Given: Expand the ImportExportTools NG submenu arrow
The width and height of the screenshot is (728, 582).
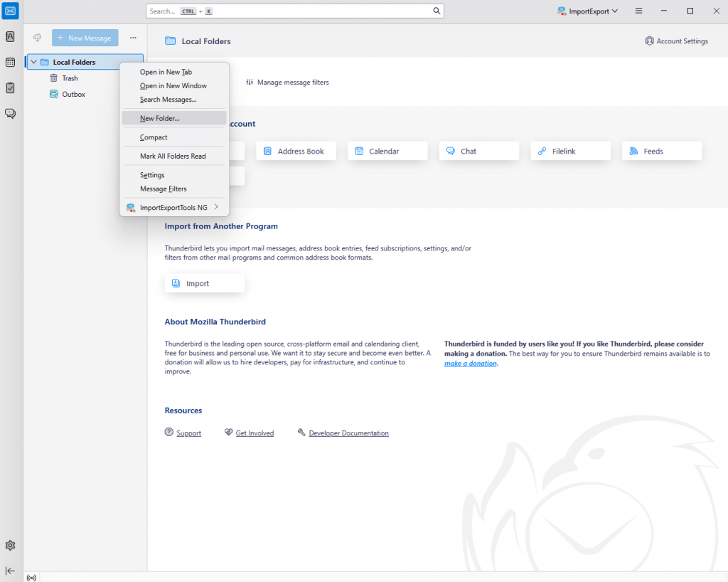Looking at the screenshot, I should (216, 207).
